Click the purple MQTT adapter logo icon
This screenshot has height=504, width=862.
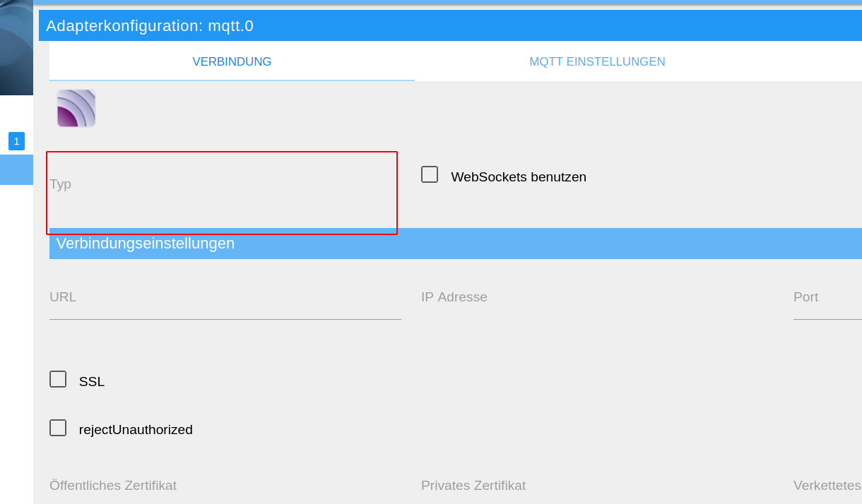76,108
